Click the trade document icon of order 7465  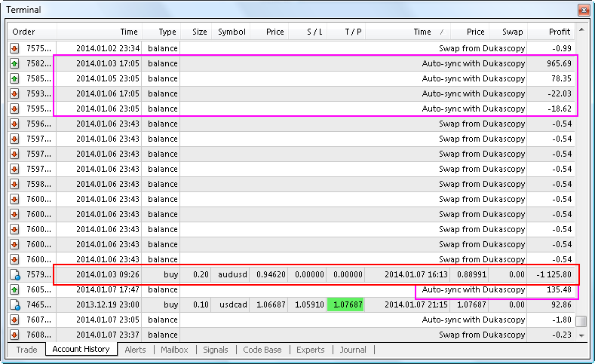point(14,305)
